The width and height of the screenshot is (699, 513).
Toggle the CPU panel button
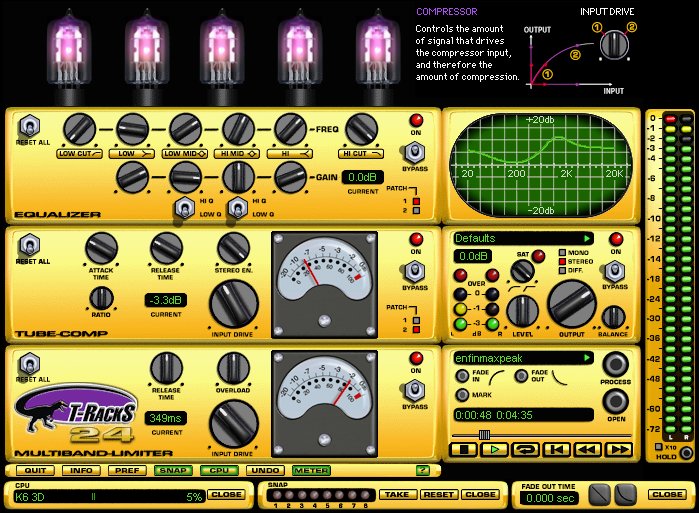click(x=219, y=470)
